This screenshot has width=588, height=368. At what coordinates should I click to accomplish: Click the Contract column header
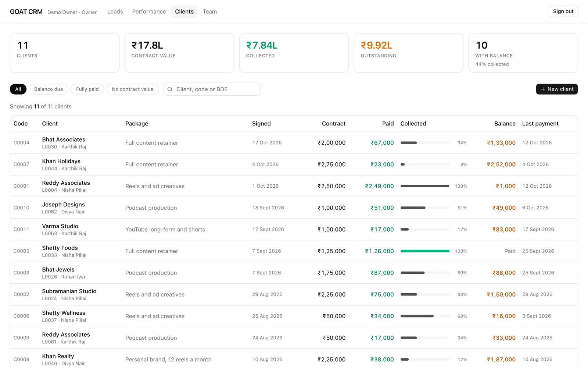tap(334, 124)
